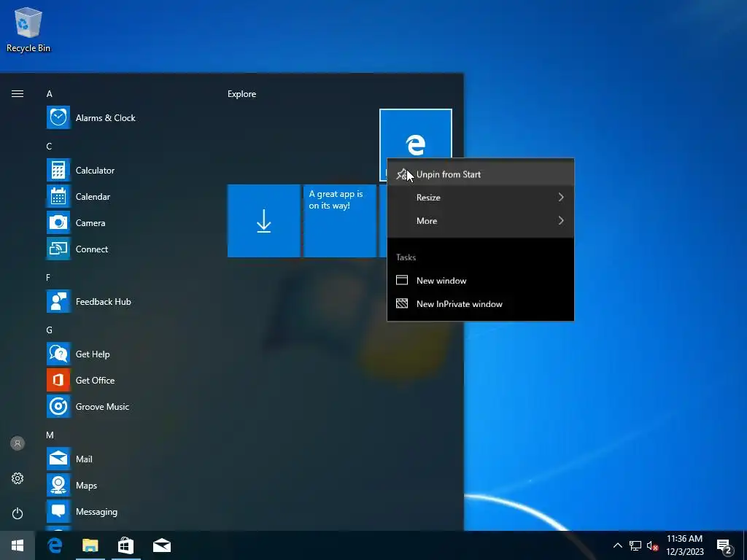Click the Calculator label text

tap(95, 171)
